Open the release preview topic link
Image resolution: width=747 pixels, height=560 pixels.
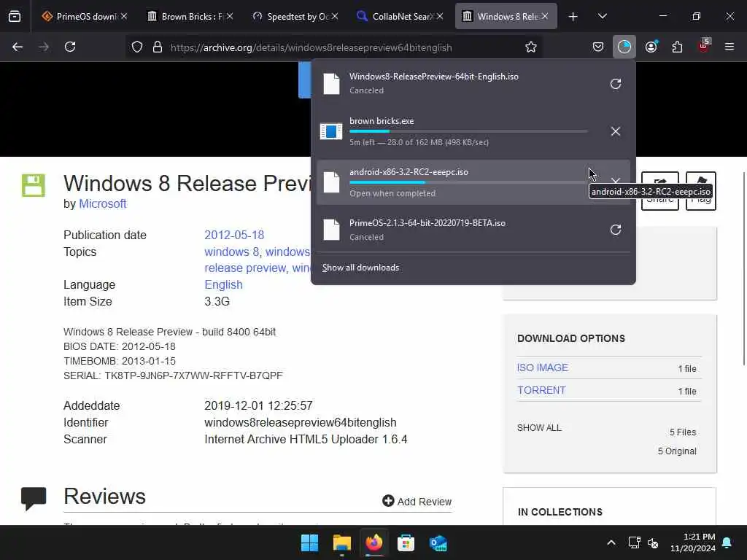(245, 268)
